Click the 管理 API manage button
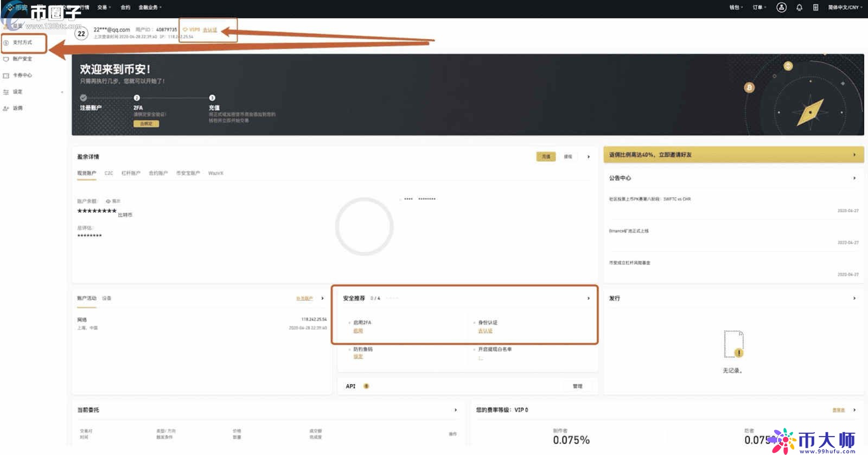868x455 pixels. coord(577,387)
